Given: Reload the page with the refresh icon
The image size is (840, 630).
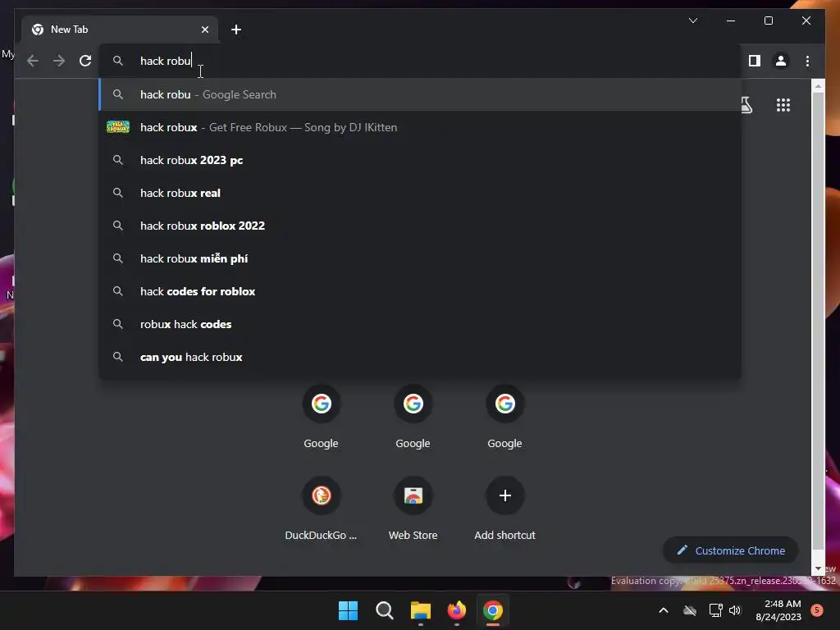Looking at the screenshot, I should tap(85, 61).
